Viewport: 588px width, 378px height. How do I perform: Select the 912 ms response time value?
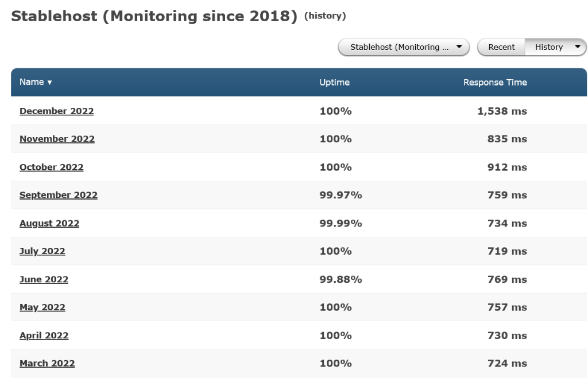(x=507, y=167)
